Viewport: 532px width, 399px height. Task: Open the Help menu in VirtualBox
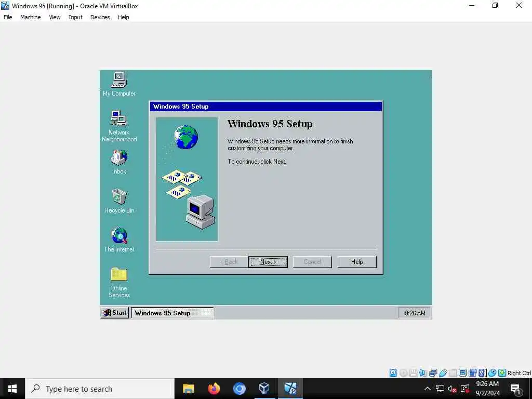(x=124, y=17)
